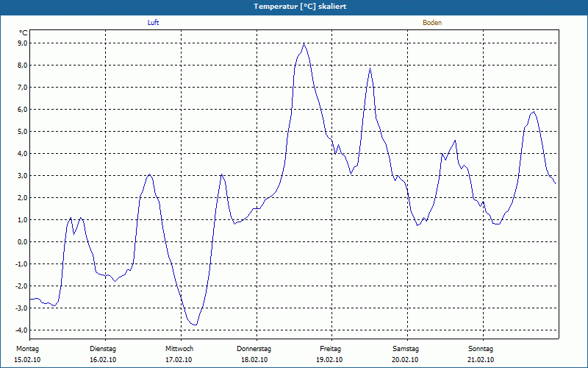The image size is (588, 368).
Task: Select the Boden legend label
Action: pyautogui.click(x=432, y=23)
